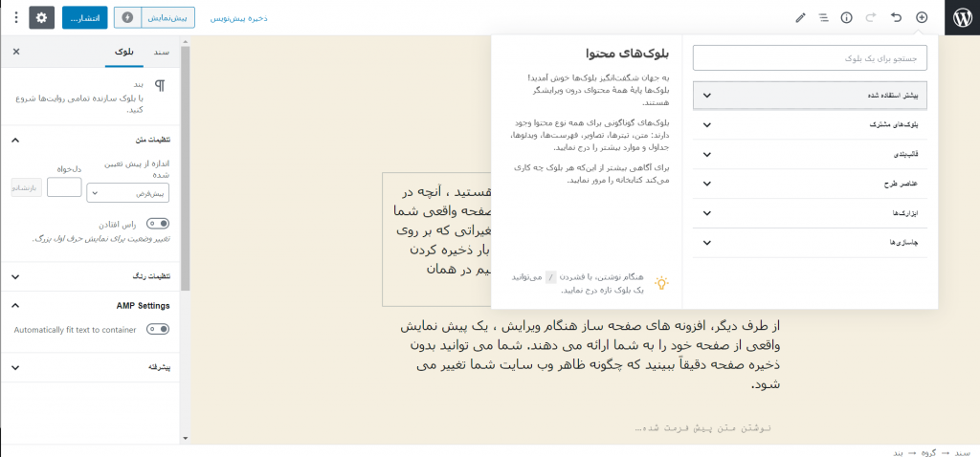Expand بیشتر استفاده شده block category
Viewport: 980px width, 457px height.
[810, 96]
